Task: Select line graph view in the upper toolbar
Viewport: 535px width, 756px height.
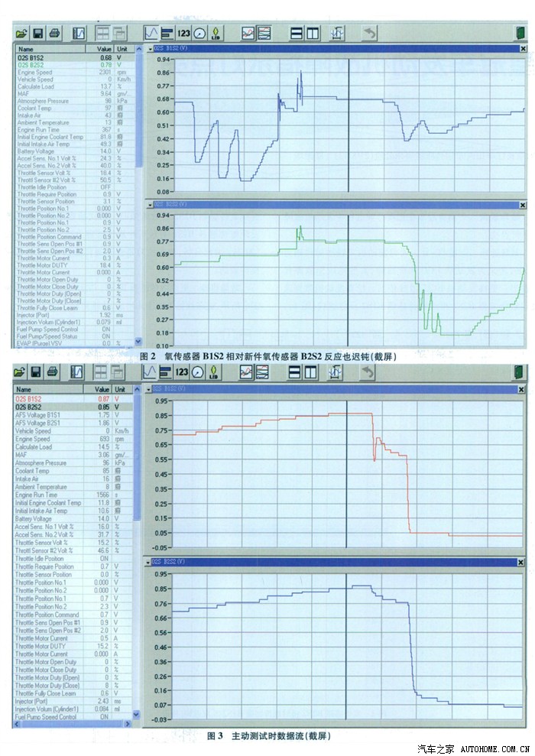Action: point(151,33)
